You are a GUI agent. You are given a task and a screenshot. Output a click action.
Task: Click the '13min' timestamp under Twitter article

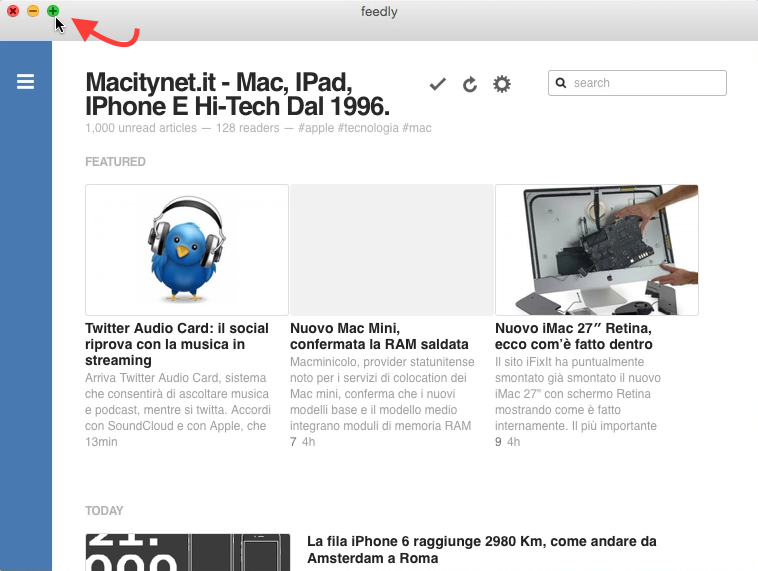coord(101,442)
